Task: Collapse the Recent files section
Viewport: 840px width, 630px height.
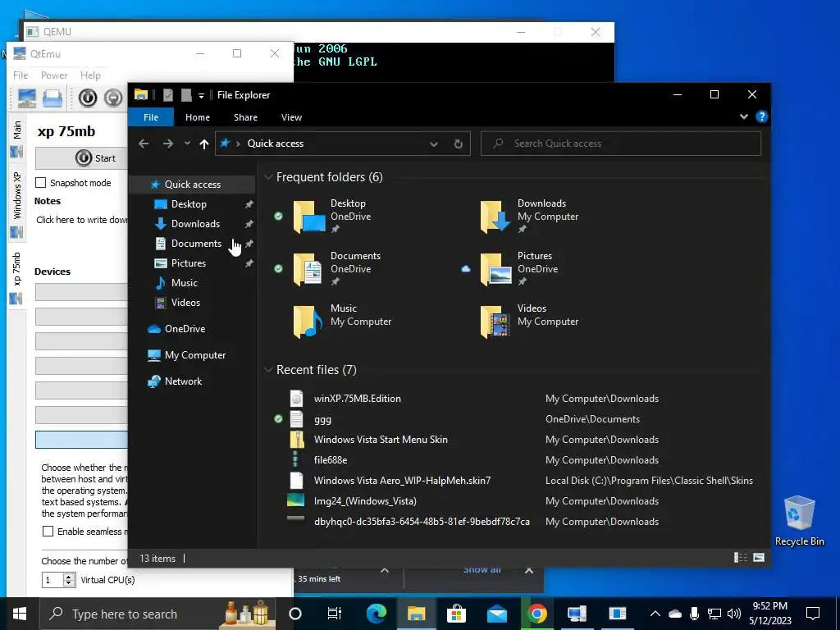Action: coord(268,370)
